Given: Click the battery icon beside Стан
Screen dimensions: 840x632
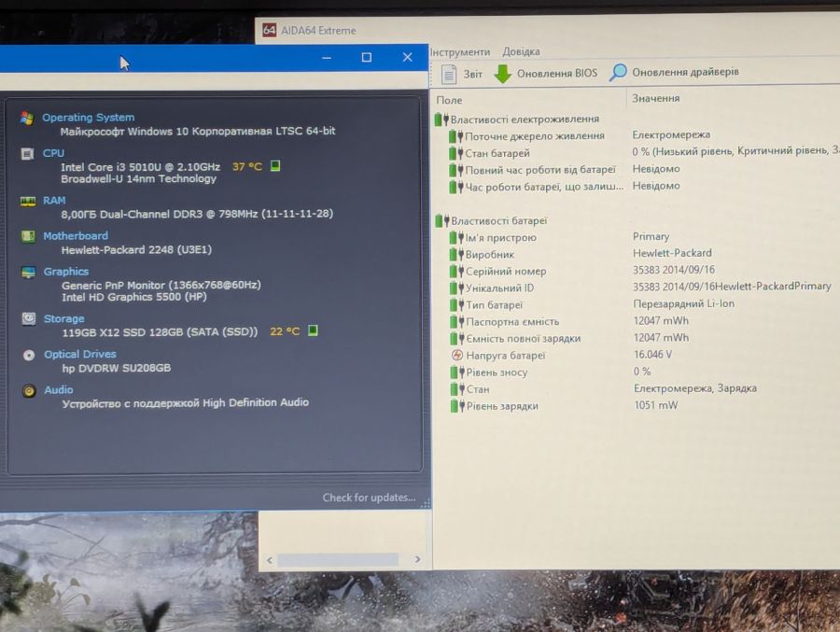Looking at the screenshot, I should 457,389.
